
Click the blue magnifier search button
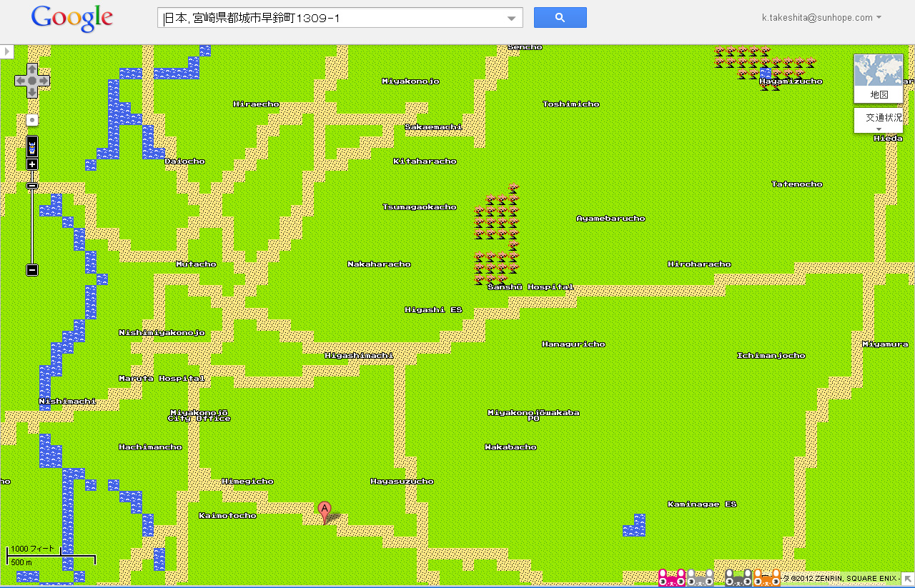coord(560,18)
